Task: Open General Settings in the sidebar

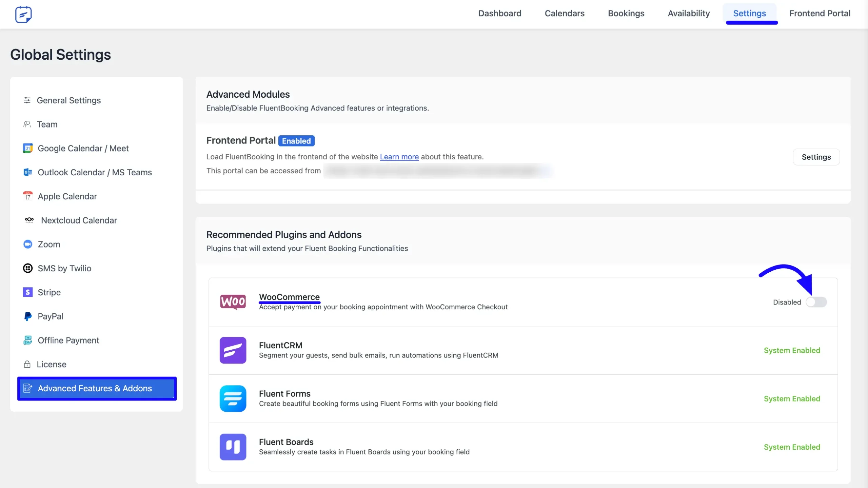Action: point(97,100)
